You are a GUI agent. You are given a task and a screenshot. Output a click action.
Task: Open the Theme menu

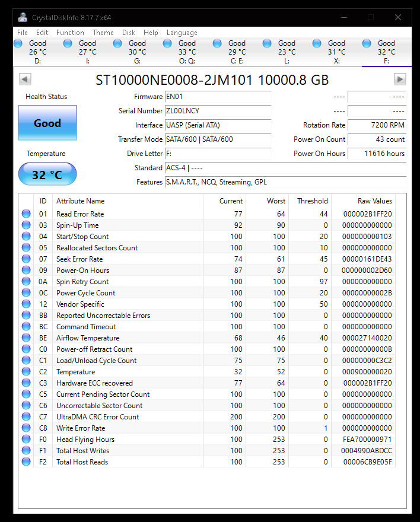[103, 33]
